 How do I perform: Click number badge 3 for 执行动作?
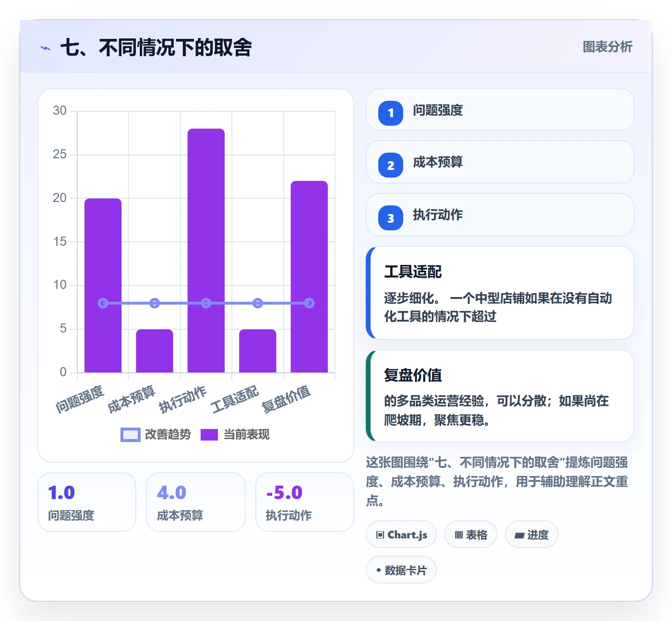(x=391, y=218)
